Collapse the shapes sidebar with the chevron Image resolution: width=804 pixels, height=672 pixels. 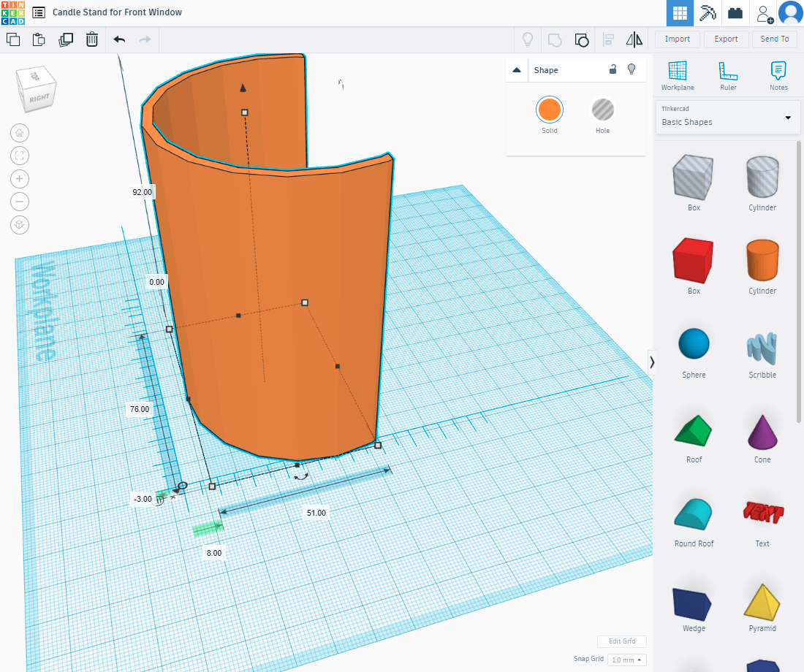(x=652, y=362)
